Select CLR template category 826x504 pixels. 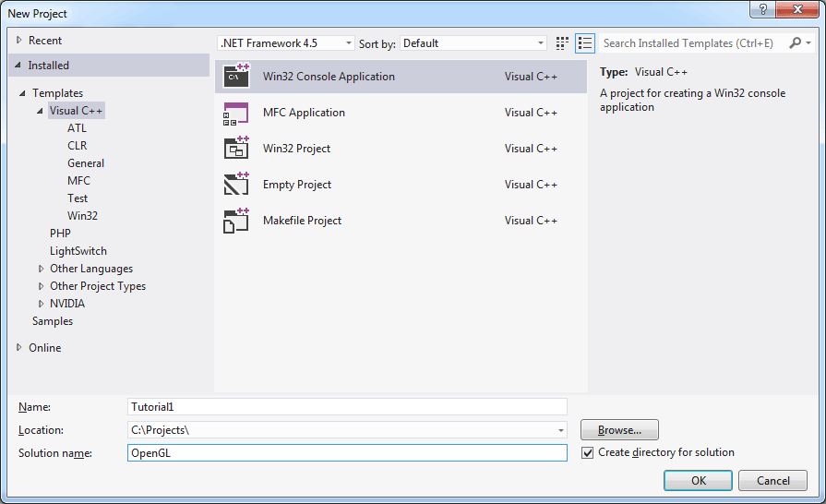point(77,145)
